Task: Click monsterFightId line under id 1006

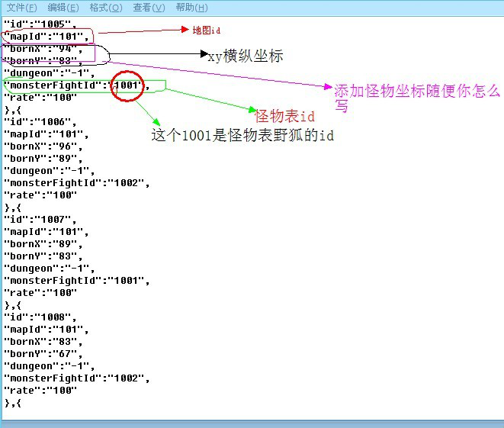Action: coord(77,183)
